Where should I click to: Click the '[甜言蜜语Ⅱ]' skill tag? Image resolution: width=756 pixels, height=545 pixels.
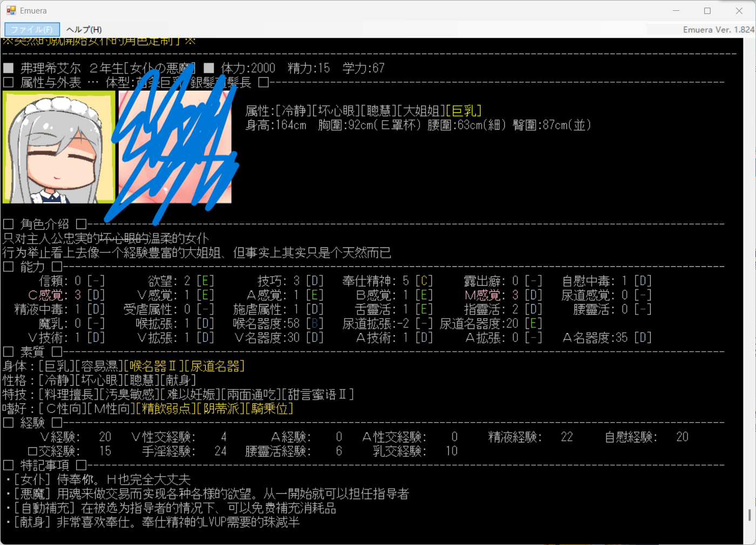pyautogui.click(x=318, y=395)
